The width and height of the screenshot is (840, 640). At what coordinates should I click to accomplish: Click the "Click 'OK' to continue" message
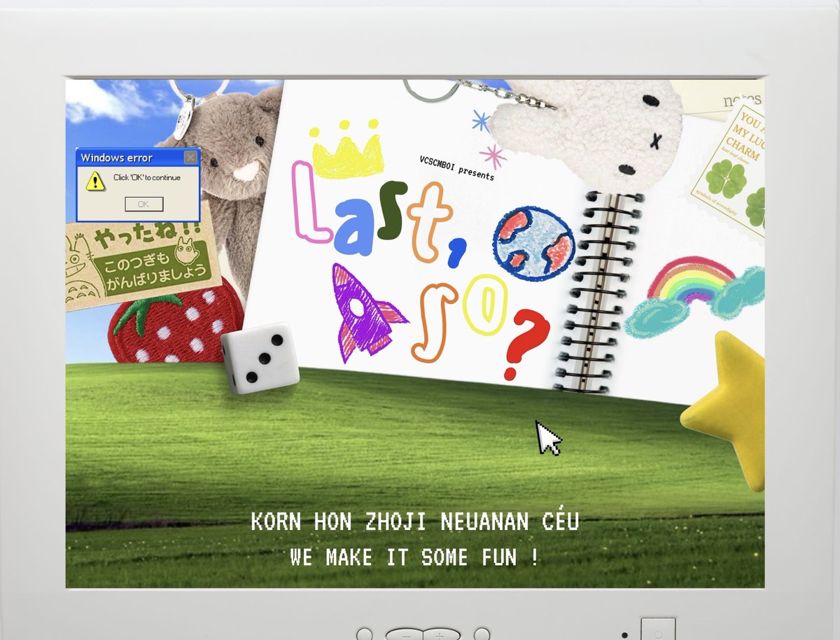click(147, 178)
